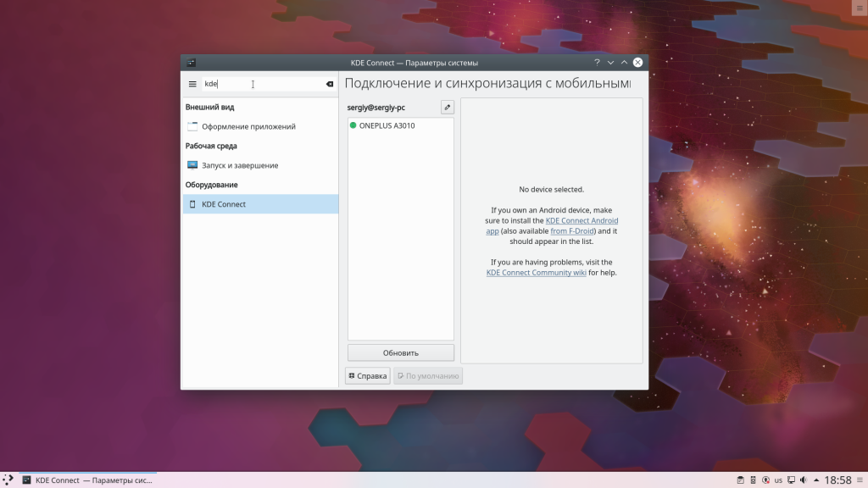Expand hidden system tray icons arrow
The image size is (868, 488).
pyautogui.click(x=816, y=480)
